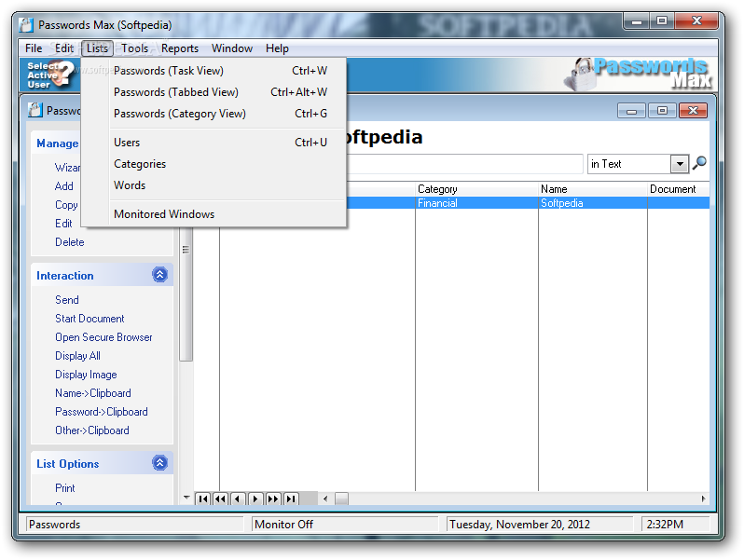Jump back a page of records
This screenshot has width=744, height=560.
(x=221, y=499)
